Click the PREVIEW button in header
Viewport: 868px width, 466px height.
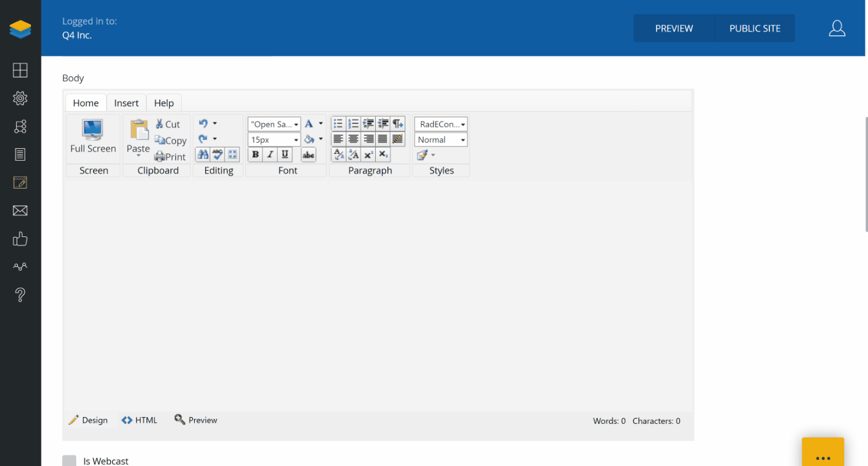(x=674, y=29)
